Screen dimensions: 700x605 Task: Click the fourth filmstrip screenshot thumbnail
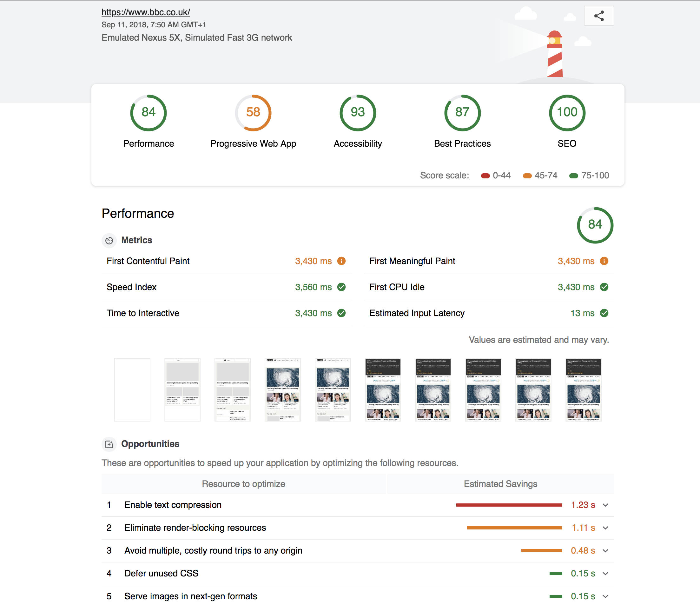282,390
